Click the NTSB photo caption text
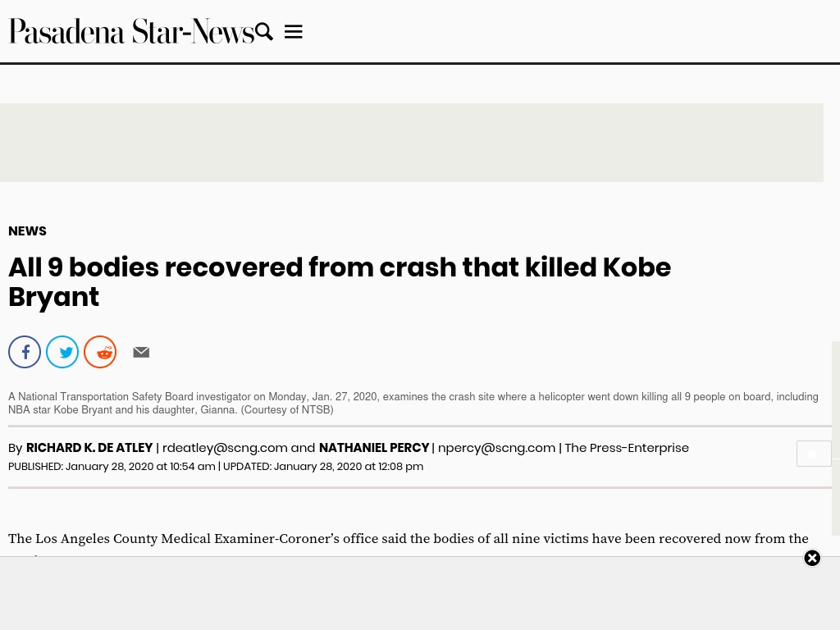This screenshot has width=840, height=630. click(x=413, y=404)
